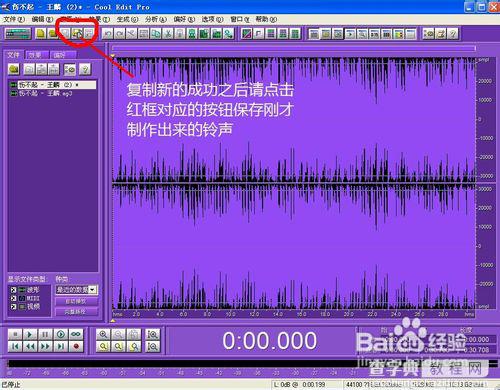Open a file with yellow folder toolbar icon

click(53, 33)
